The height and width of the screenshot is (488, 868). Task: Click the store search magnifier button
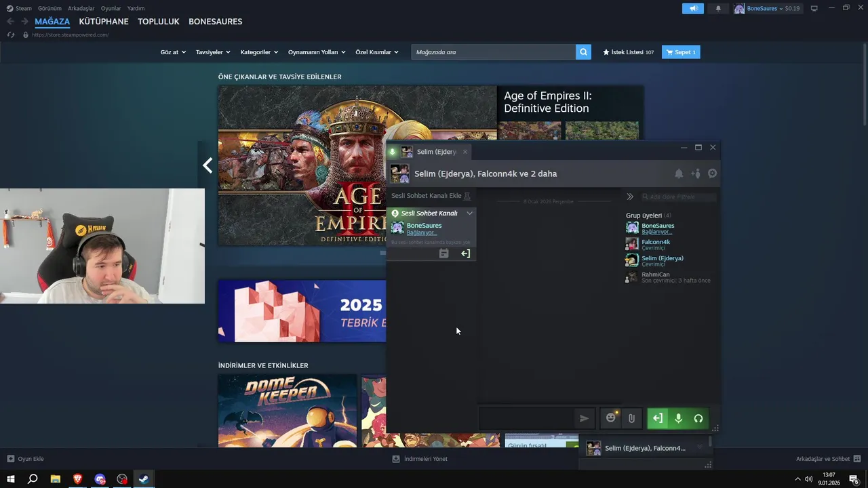pos(583,52)
